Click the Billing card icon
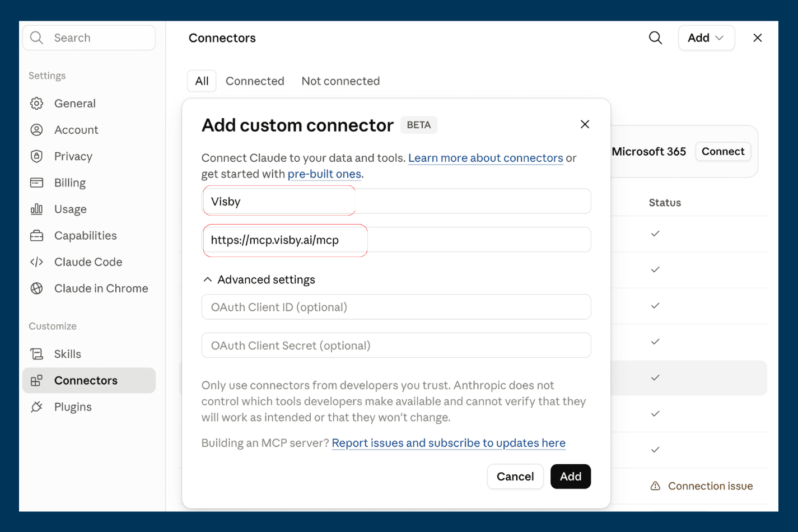Image resolution: width=798 pixels, height=532 pixels. pos(36,183)
